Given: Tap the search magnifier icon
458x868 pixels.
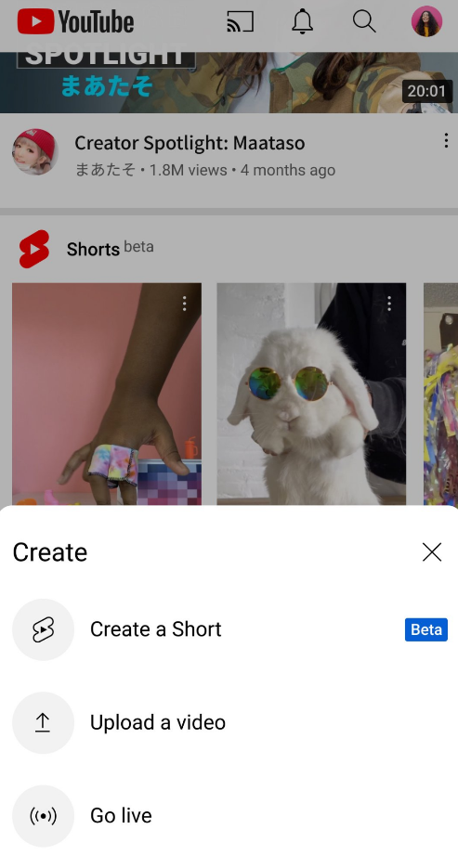Looking at the screenshot, I should tap(364, 22).
